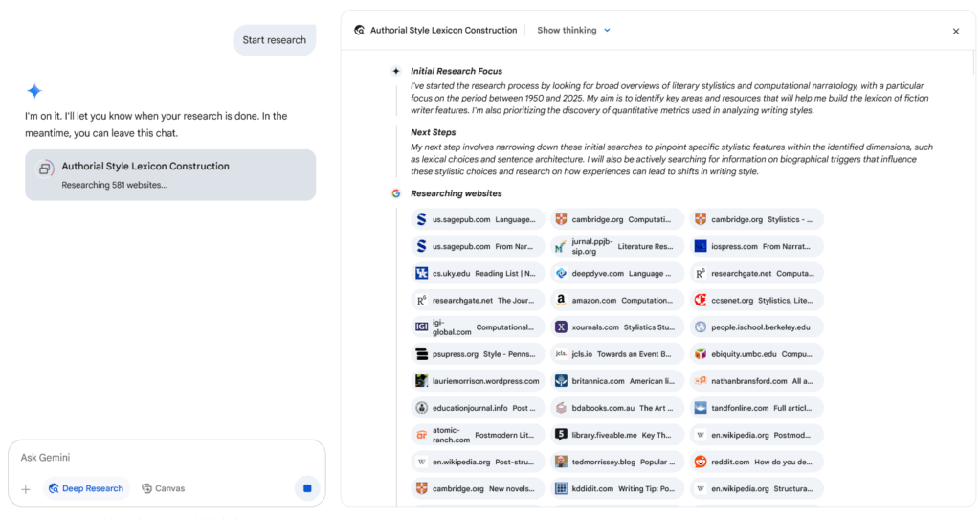The width and height of the screenshot is (980, 519).
Task: Click the jcls.io favicon
Action: point(561,354)
